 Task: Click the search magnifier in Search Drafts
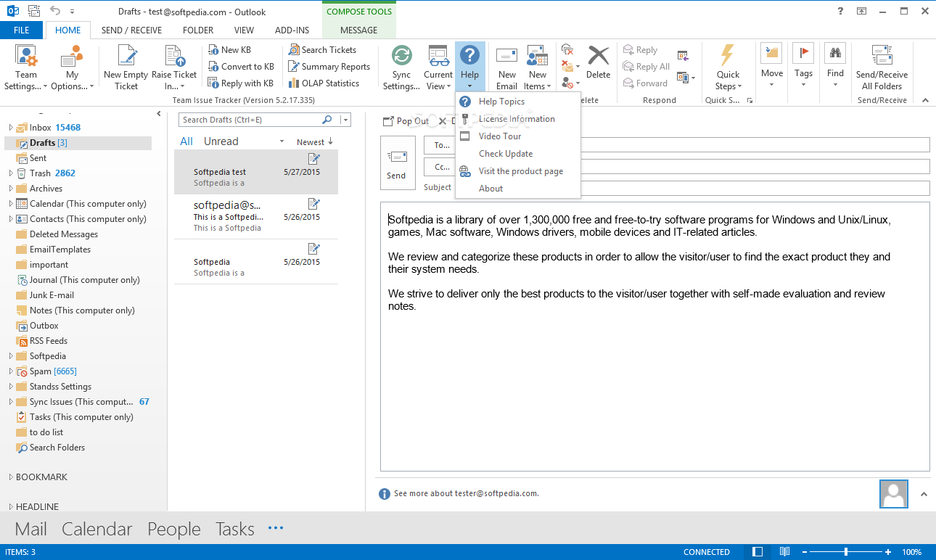327,120
